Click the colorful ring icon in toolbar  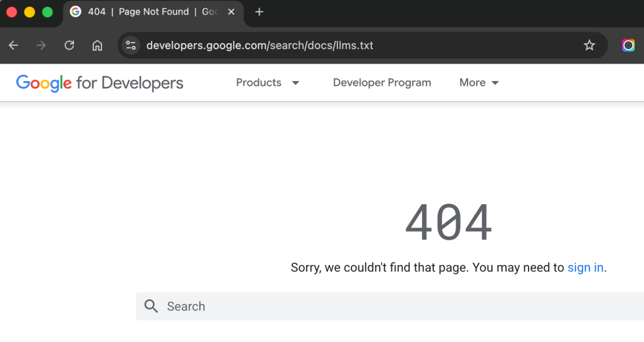pos(628,46)
